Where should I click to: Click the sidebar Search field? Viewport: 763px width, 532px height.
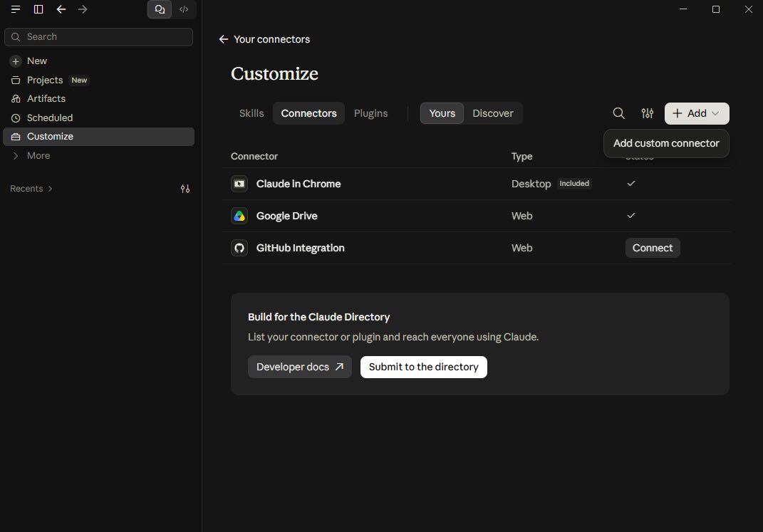(99, 37)
